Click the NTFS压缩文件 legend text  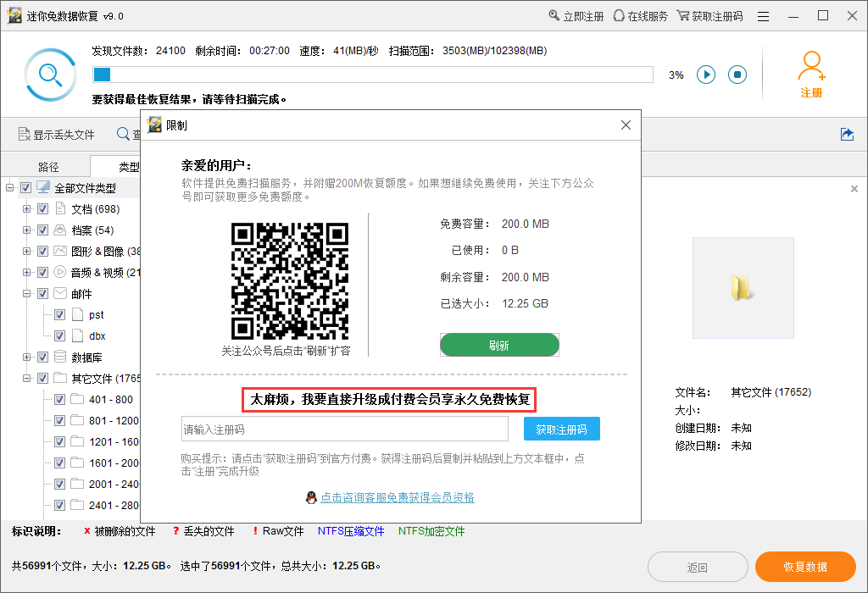(351, 531)
